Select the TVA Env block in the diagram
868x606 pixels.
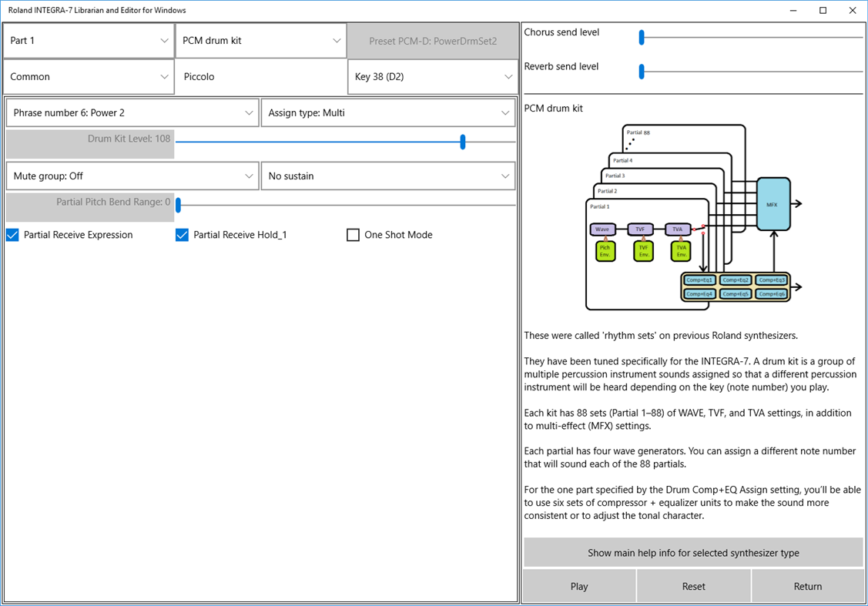(681, 250)
